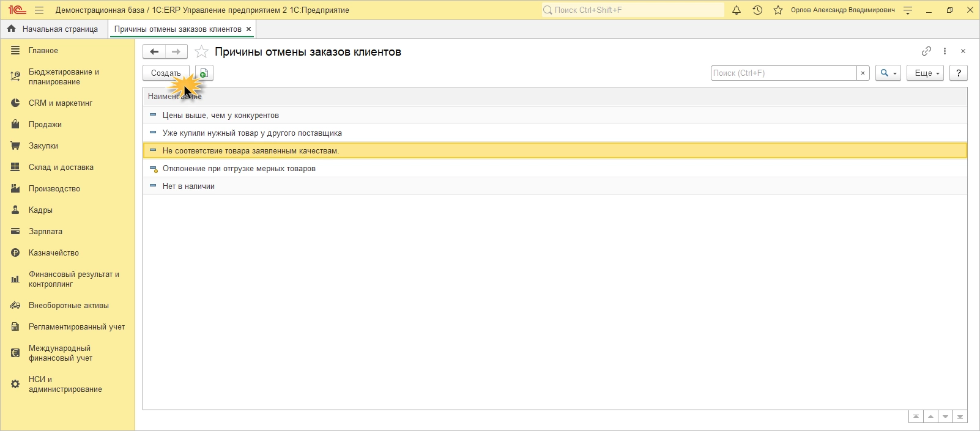
Task: Open the help question mark button
Action: [959, 73]
